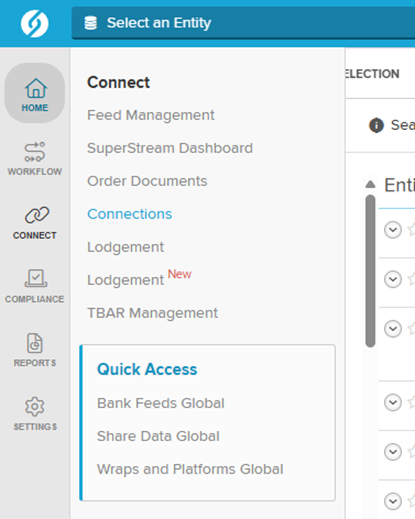415x519 pixels.
Task: Click the app logo in the header
Action: coord(34,24)
